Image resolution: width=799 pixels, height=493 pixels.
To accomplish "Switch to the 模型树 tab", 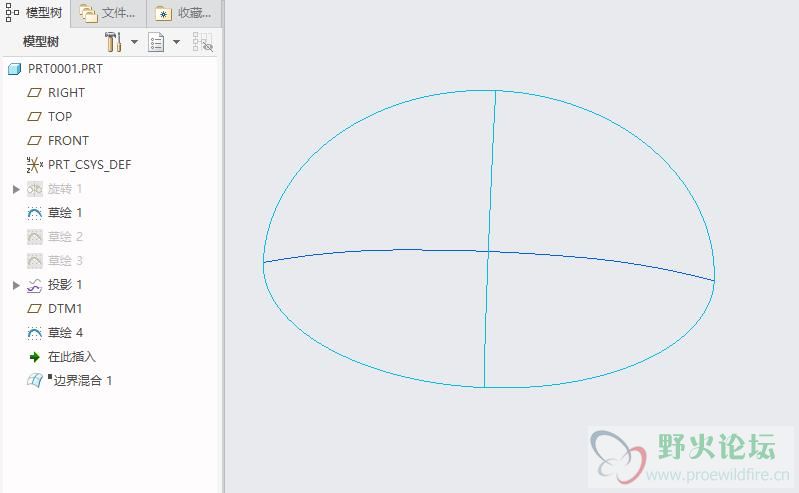I will point(34,13).
